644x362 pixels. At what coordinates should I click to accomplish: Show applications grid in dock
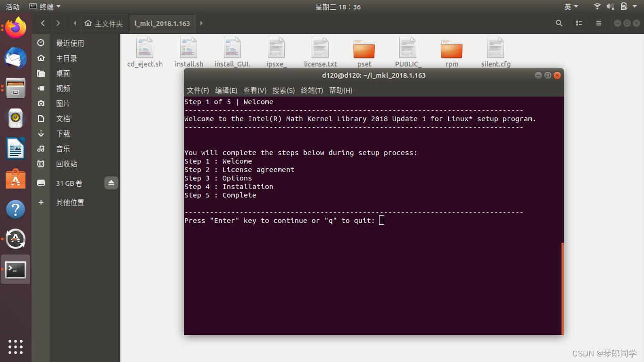[x=16, y=346]
